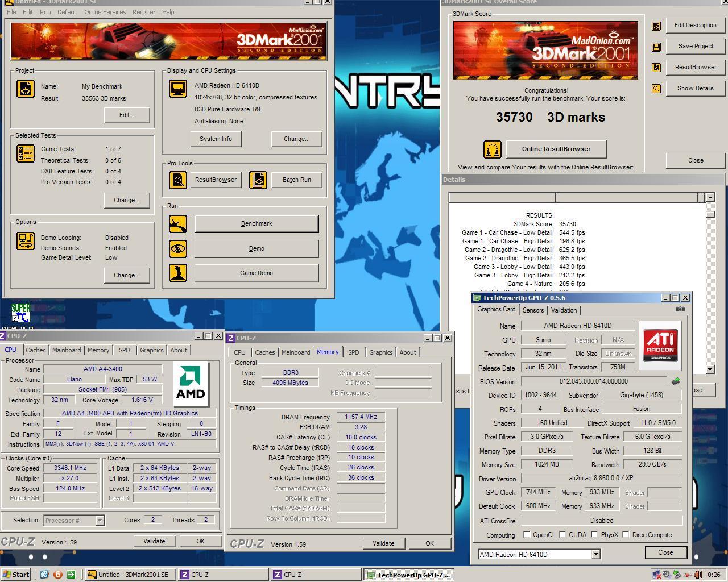Click the Start button on the taskbar
Screen dimensions: 728x582
click(16, 575)
